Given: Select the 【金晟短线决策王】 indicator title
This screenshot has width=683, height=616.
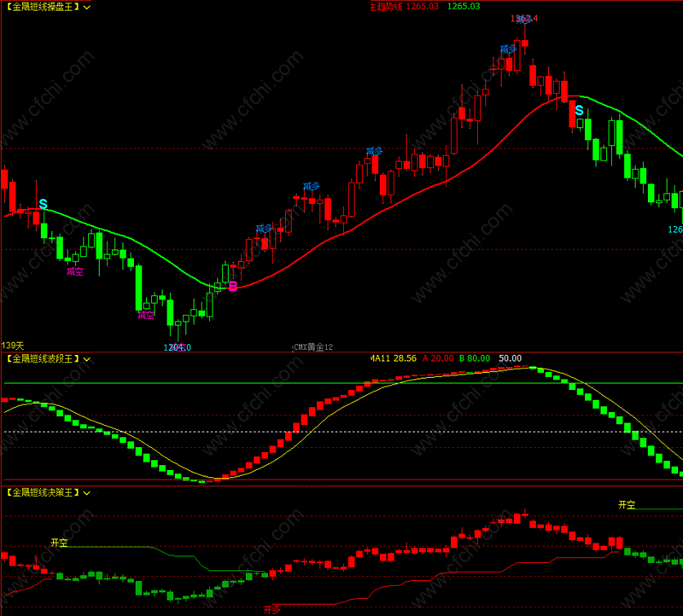Looking at the screenshot, I should [x=43, y=492].
